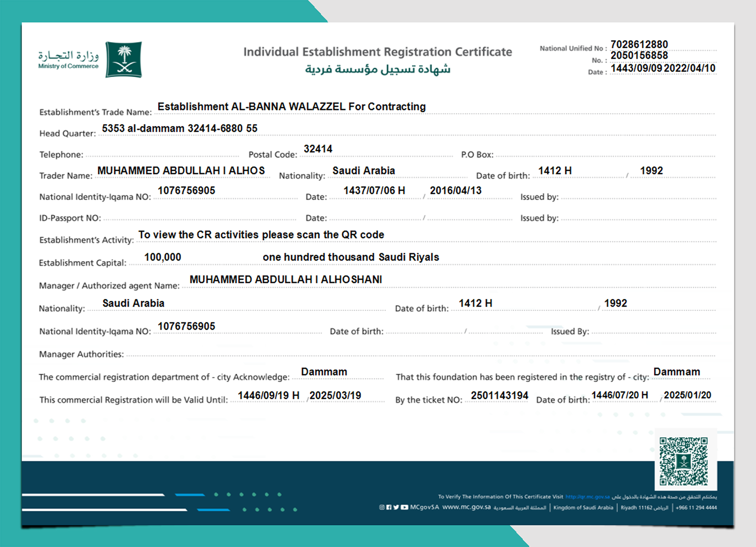The width and height of the screenshot is (756, 547).
Task: Select manager birth year '1412 H'
Action: (x=475, y=303)
